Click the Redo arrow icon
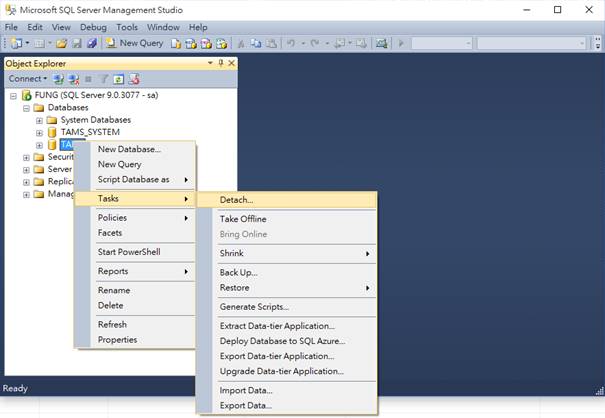Screen dimensions: 605x418 (x=315, y=43)
